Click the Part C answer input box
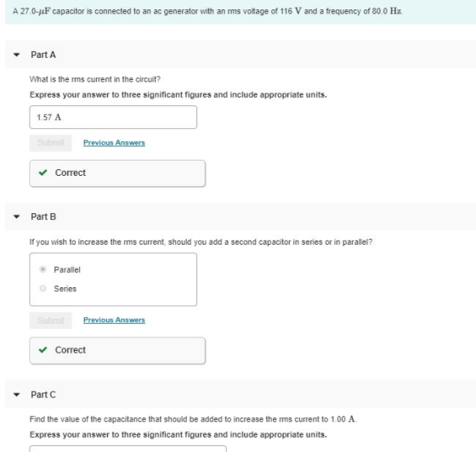This screenshot has height=452, width=476. tap(127, 449)
